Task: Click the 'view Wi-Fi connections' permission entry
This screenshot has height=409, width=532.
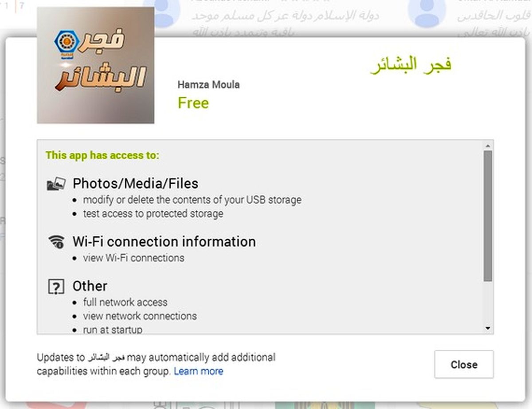Action: point(133,258)
